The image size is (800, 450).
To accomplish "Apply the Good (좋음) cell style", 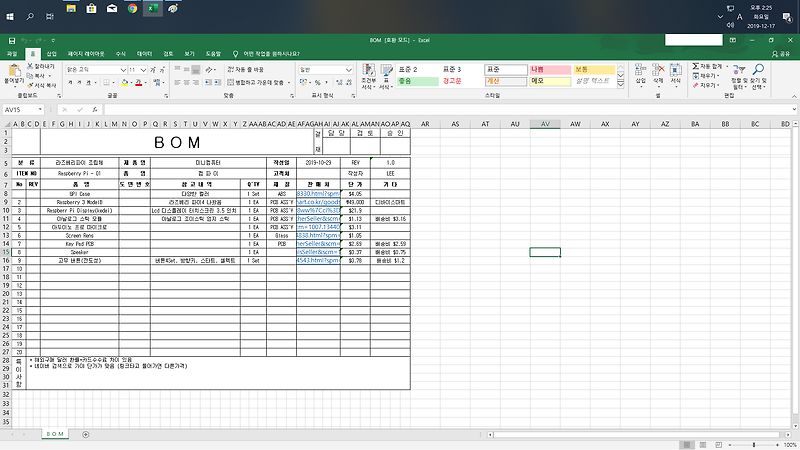I will tap(418, 81).
